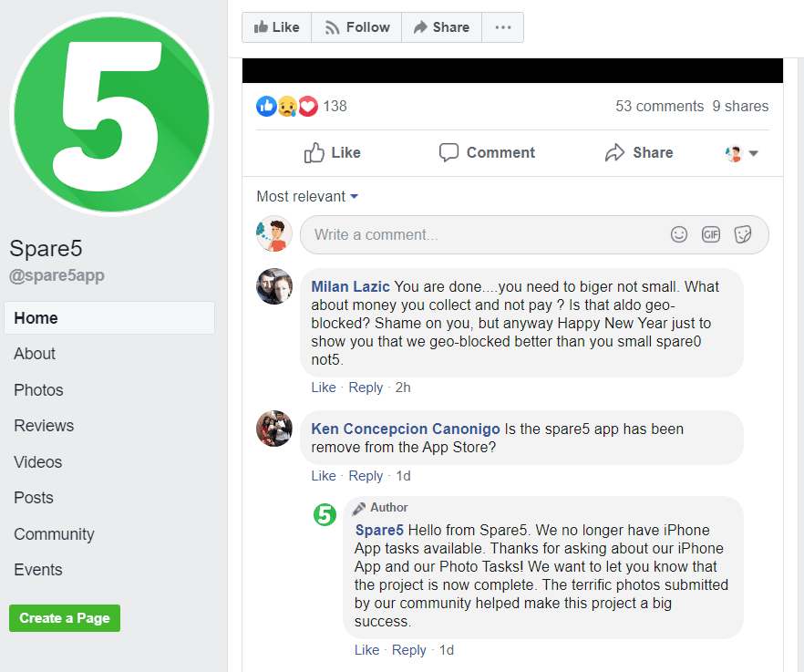Open Milan Lazic's profile picture

tap(274, 286)
